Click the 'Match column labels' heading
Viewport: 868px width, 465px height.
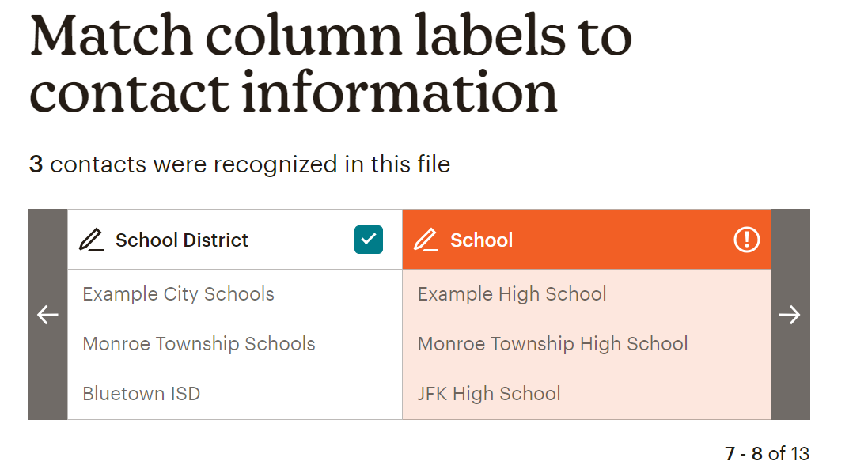331,36
